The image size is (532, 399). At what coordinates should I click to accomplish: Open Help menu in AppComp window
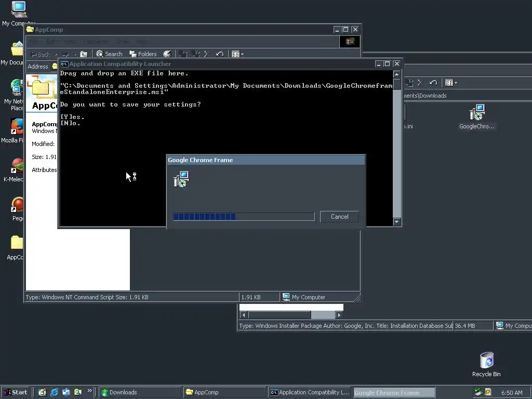click(x=142, y=42)
